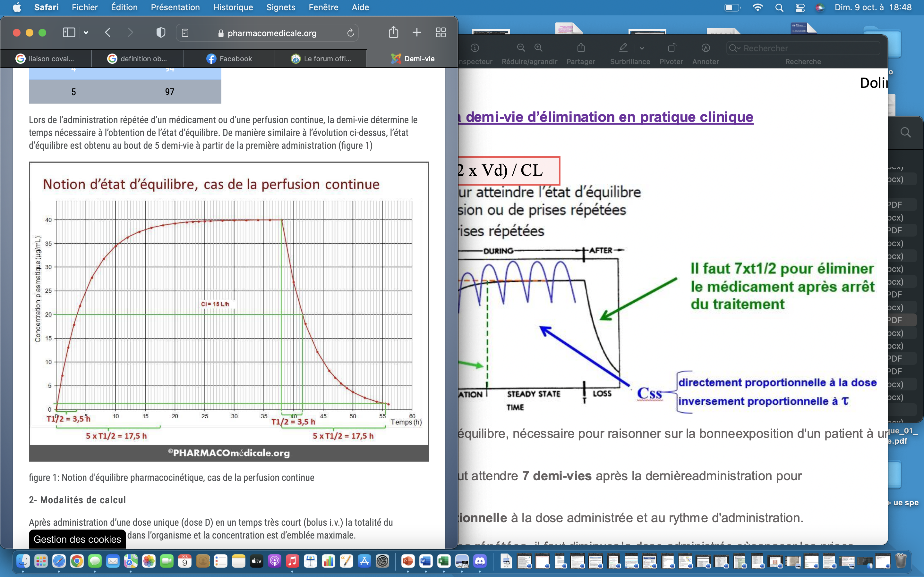Image resolution: width=924 pixels, height=577 pixels.
Task: Click Safari sidebar toggle icon
Action: click(x=69, y=33)
